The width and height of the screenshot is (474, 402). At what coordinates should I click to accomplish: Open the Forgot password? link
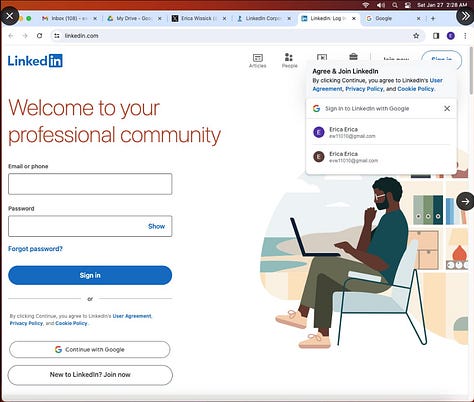click(x=35, y=249)
